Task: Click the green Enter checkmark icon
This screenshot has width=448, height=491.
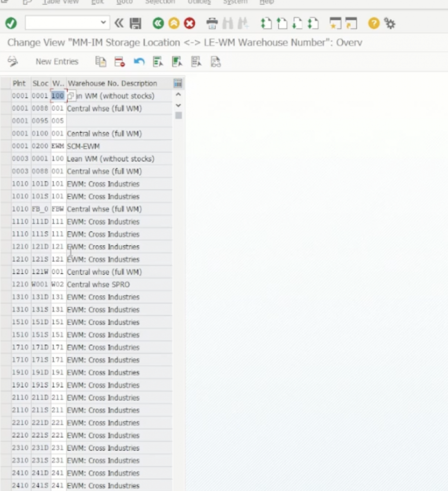Action: pos(11,23)
